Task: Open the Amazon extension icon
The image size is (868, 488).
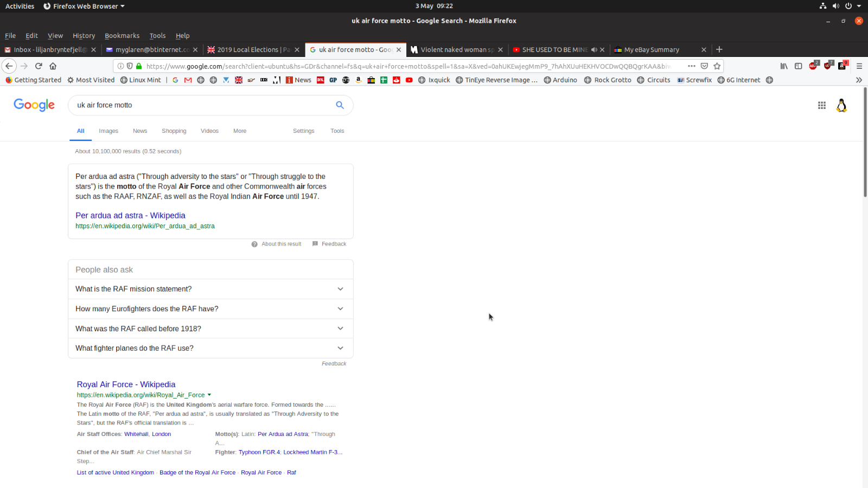Action: [x=842, y=66]
